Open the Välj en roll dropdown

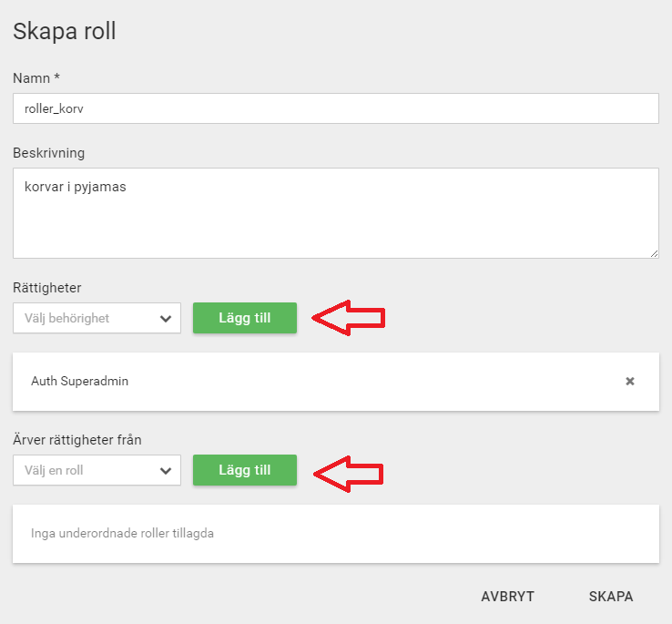(97, 470)
